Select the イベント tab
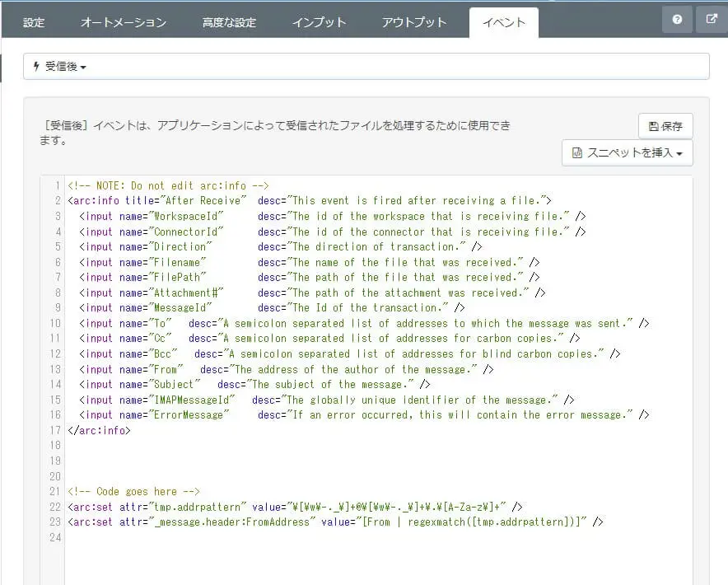 [503, 22]
